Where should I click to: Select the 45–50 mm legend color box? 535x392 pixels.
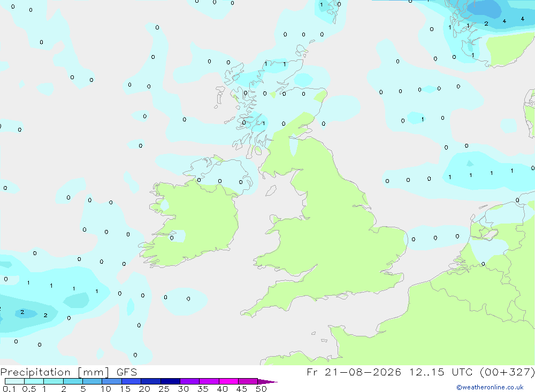click(248, 381)
